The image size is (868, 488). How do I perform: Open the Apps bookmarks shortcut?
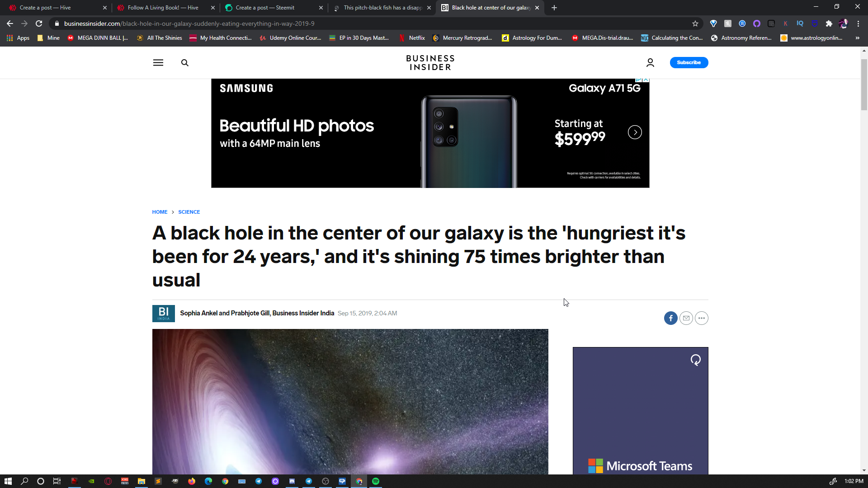18,38
